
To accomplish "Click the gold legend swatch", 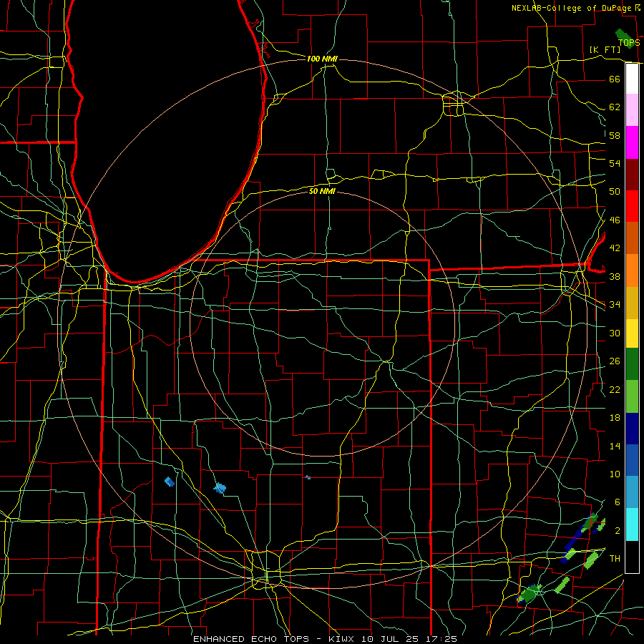I will tap(632, 303).
